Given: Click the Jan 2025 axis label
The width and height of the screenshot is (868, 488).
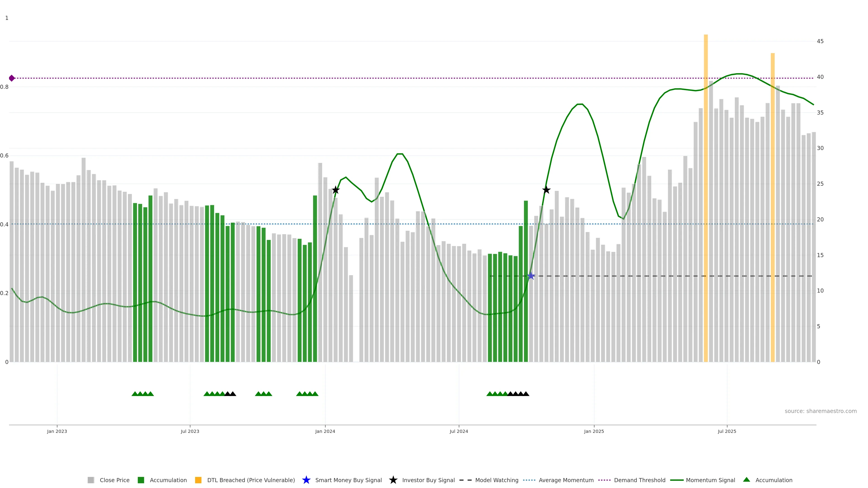Looking at the screenshot, I should 594,431.
